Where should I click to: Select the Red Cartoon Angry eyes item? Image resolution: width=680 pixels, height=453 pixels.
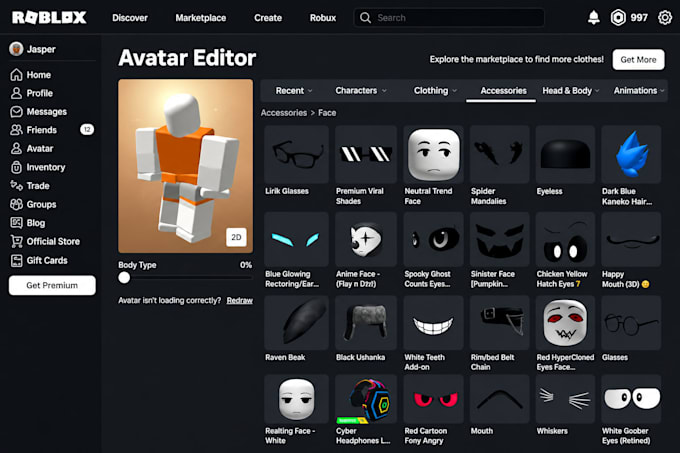(x=433, y=399)
